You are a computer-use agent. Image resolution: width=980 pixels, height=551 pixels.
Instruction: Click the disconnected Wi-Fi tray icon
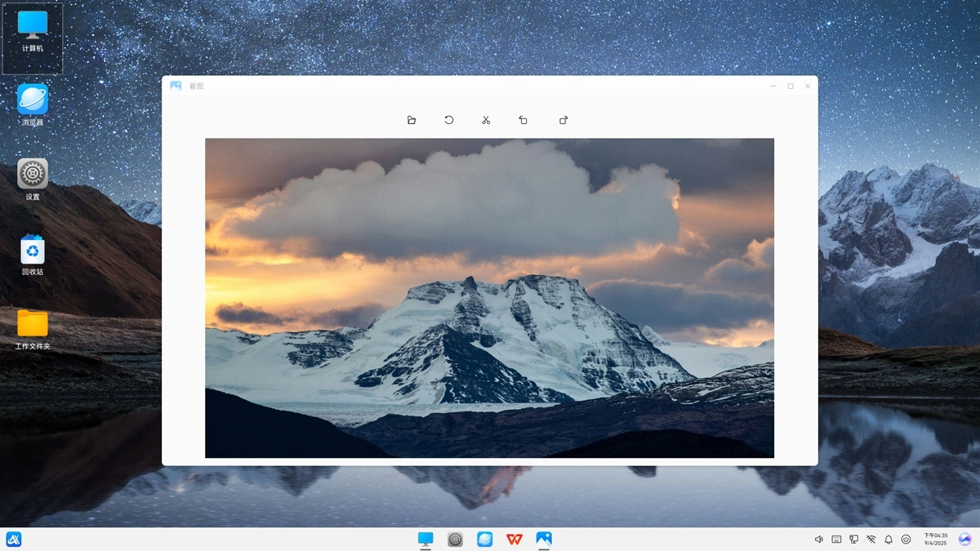[871, 540]
